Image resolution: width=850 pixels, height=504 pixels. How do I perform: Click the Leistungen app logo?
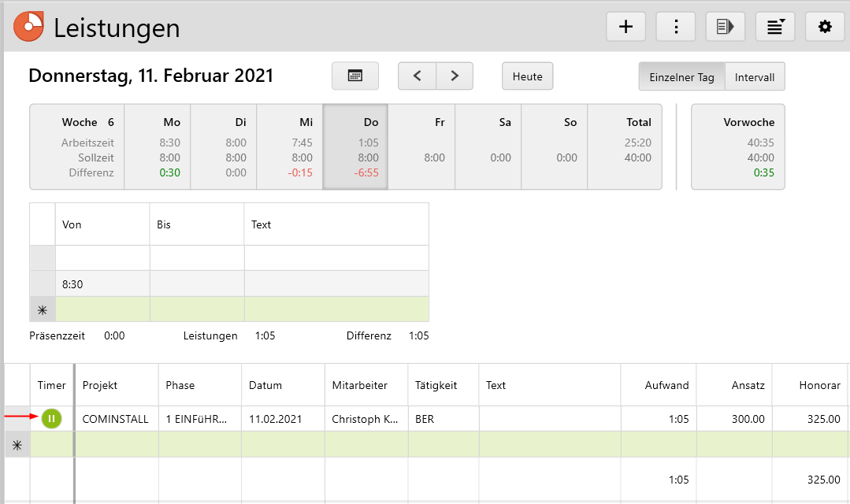click(29, 27)
